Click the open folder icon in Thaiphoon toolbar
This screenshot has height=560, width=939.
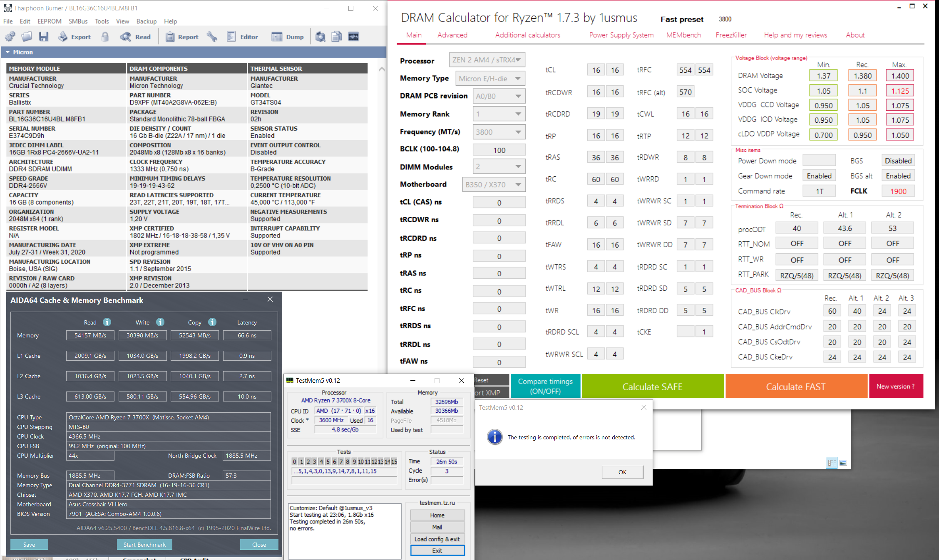pos(27,37)
